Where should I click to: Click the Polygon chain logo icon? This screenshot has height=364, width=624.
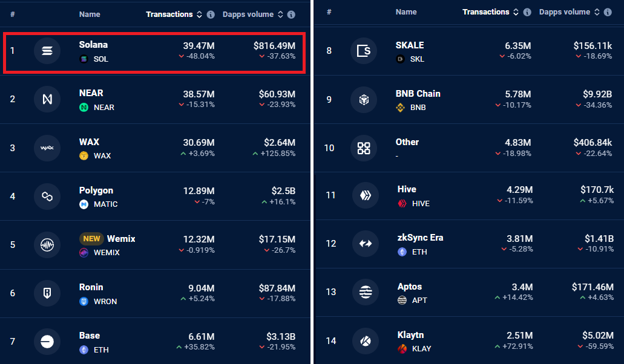(47, 197)
